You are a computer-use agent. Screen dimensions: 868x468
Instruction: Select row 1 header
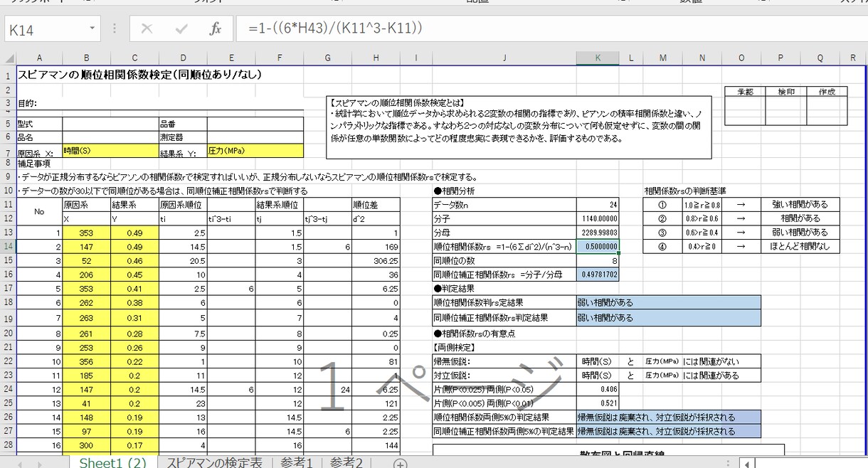[8, 75]
